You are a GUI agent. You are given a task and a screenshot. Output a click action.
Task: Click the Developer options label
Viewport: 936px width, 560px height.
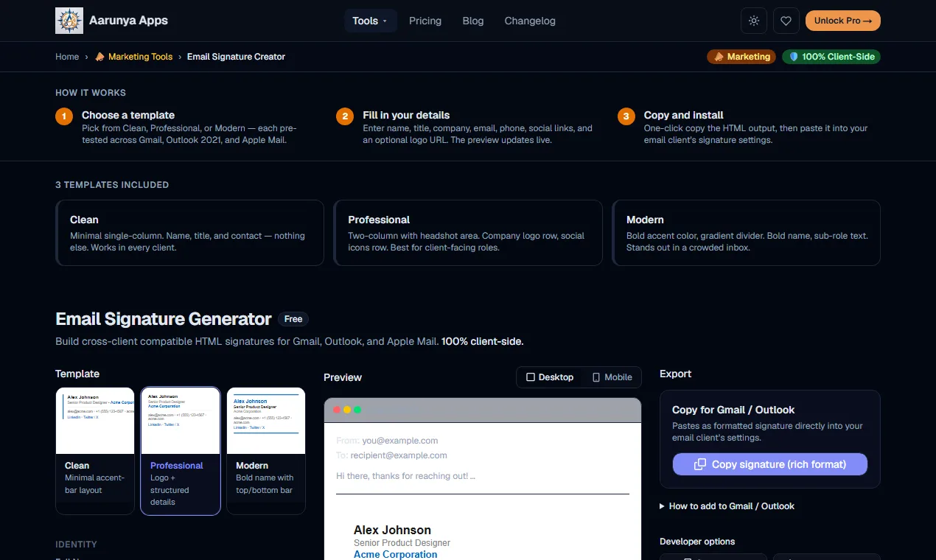pos(697,542)
